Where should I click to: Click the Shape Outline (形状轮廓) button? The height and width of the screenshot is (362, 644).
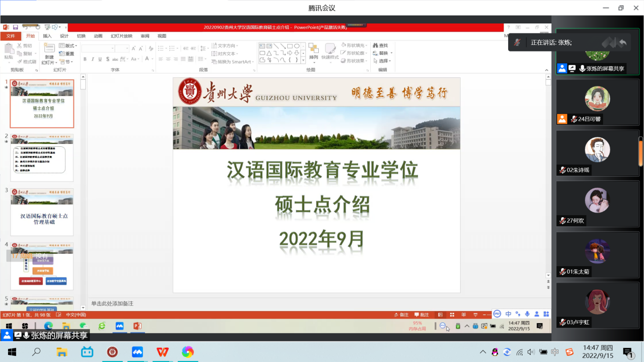(x=354, y=53)
